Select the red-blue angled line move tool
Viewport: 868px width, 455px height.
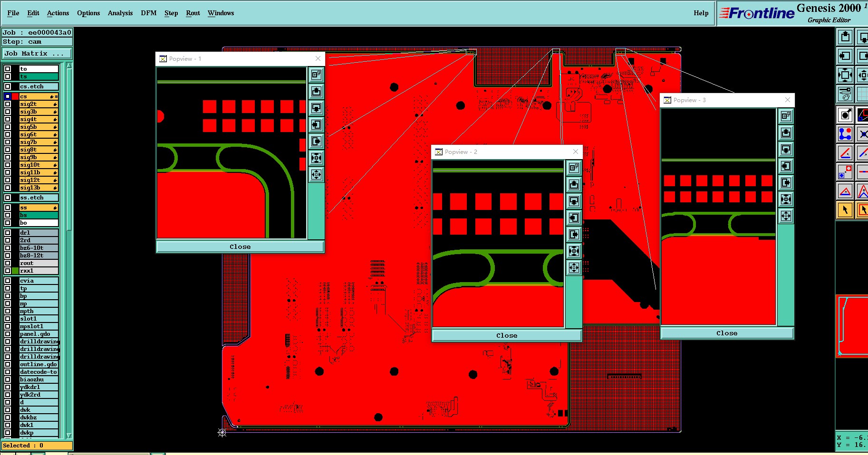click(845, 153)
